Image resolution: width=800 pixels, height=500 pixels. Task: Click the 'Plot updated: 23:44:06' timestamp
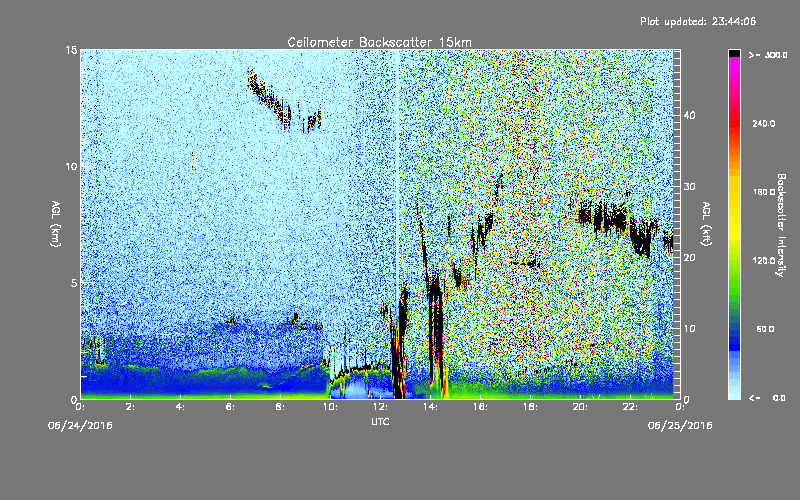[698, 21]
